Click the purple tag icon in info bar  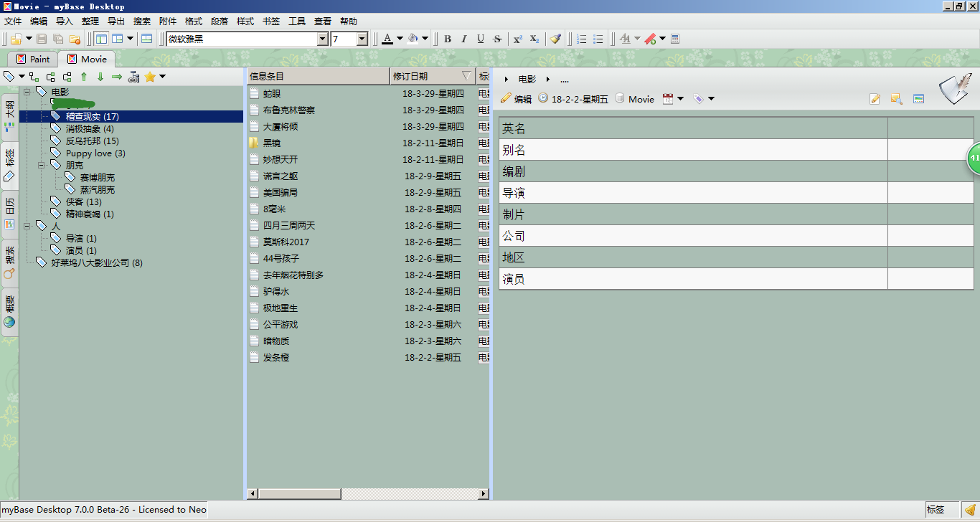[x=699, y=99]
